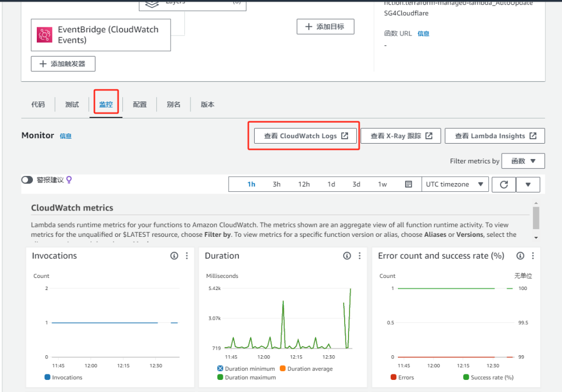The image size is (562, 392).
Task: Open the custom date range calendar icon
Action: 408,185
